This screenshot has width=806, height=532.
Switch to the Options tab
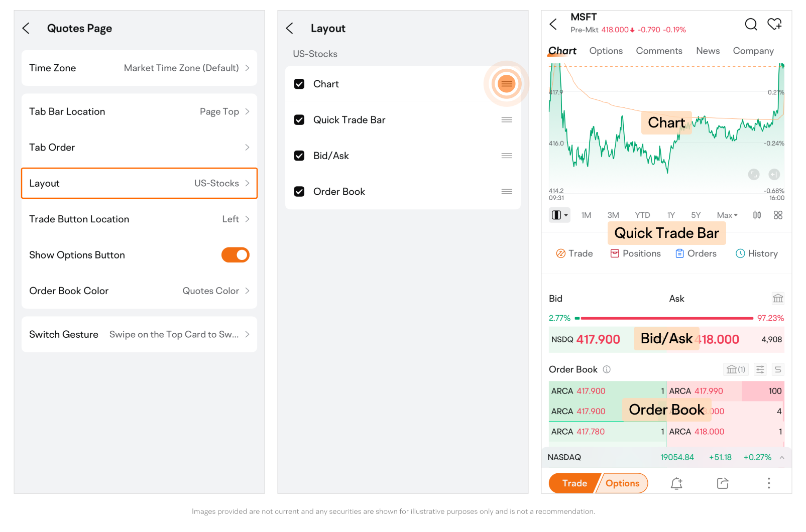pos(606,51)
